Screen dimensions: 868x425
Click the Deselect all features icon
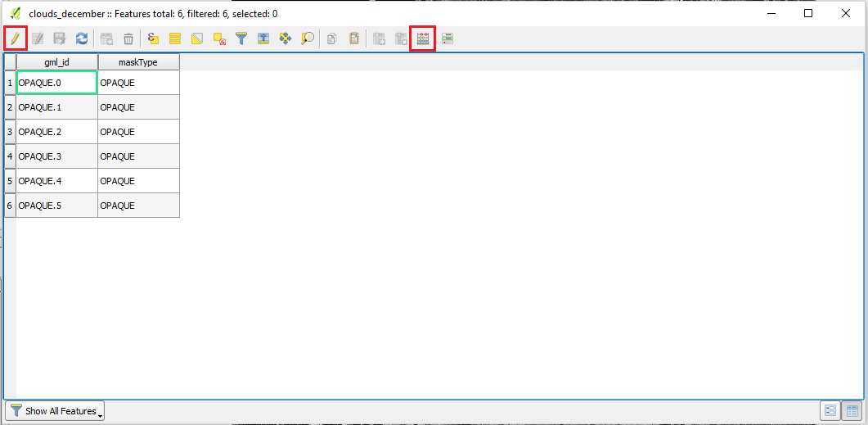219,38
